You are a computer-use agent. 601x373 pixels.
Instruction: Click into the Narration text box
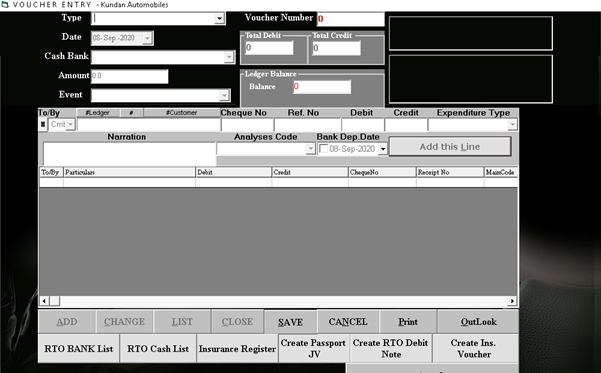pos(129,154)
